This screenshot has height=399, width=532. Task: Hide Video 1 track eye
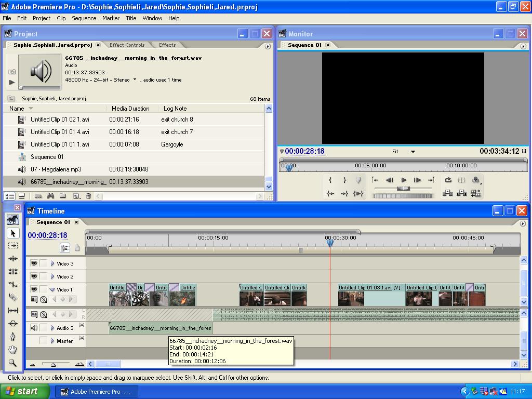[34, 289]
